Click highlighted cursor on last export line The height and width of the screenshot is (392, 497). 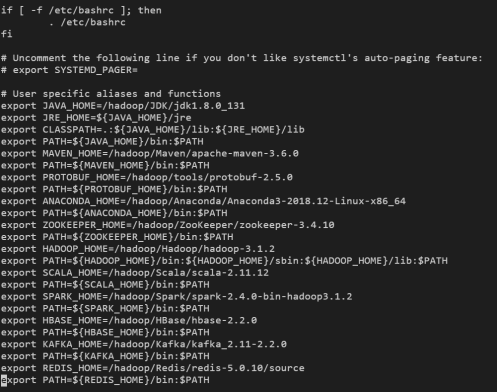click(4, 380)
